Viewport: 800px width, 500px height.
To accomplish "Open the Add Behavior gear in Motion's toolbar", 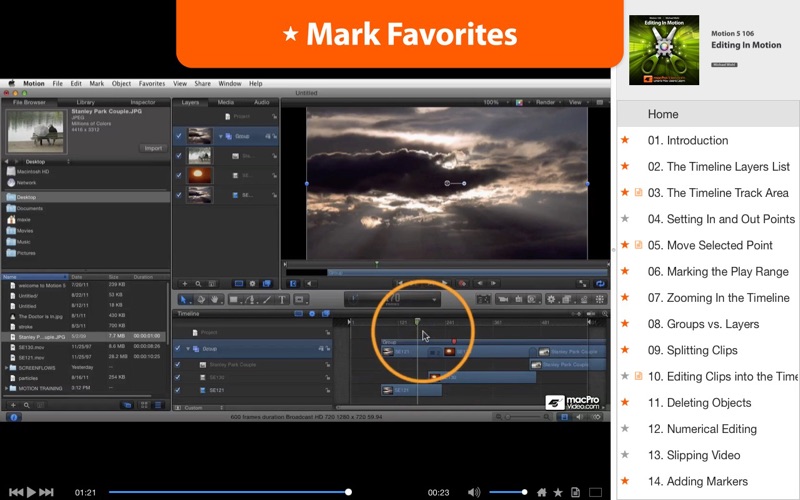I will click(551, 299).
